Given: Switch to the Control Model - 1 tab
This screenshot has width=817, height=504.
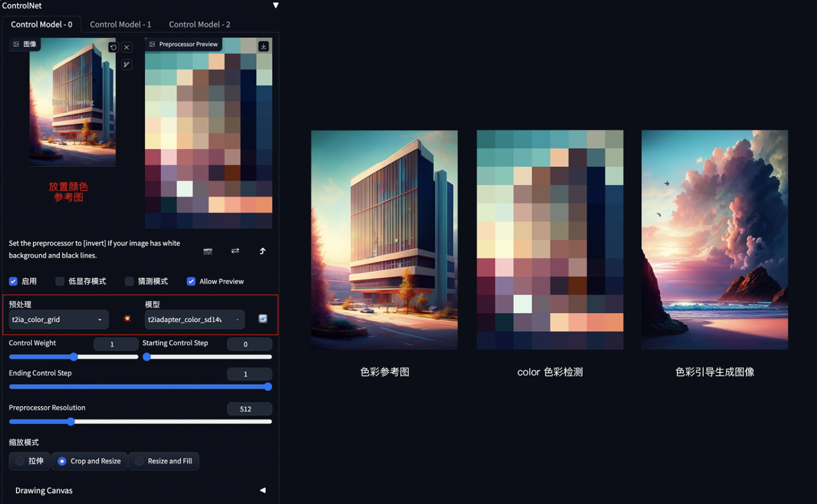Looking at the screenshot, I should [x=120, y=24].
